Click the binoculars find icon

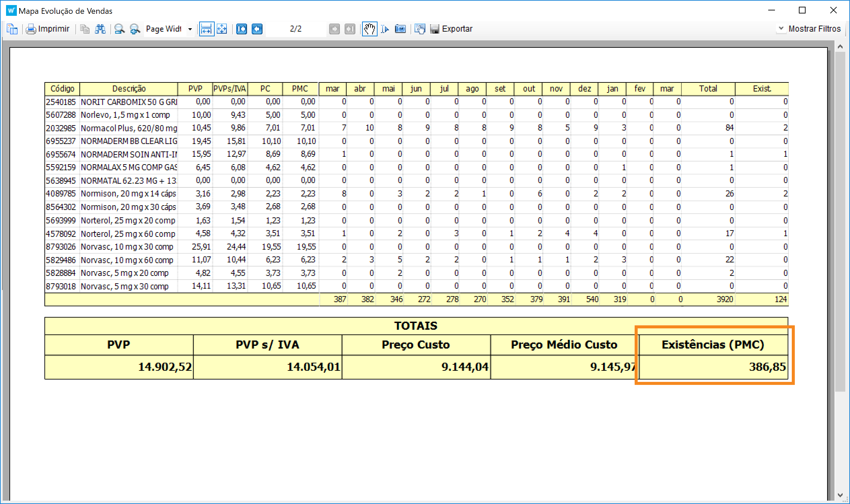click(100, 29)
